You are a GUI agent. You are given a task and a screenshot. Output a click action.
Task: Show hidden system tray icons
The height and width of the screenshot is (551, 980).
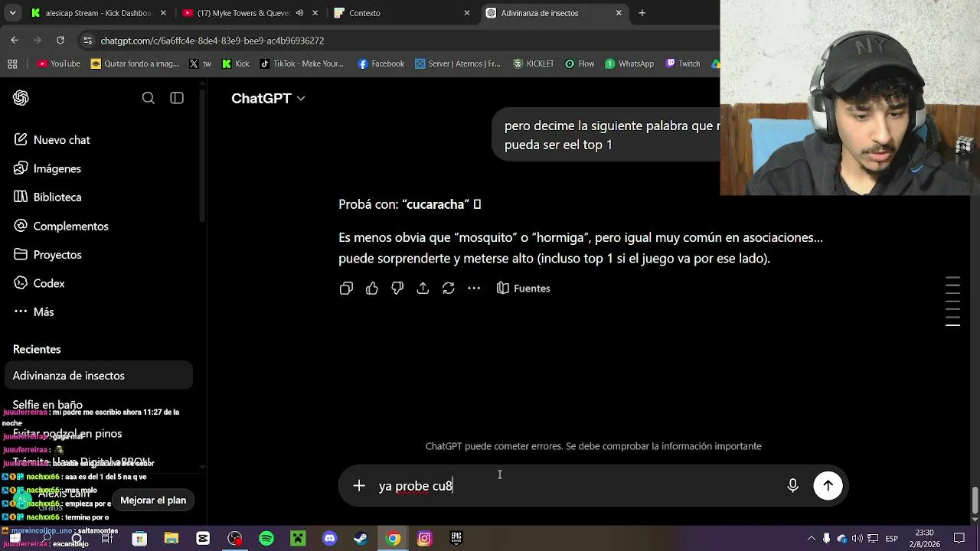click(812, 539)
